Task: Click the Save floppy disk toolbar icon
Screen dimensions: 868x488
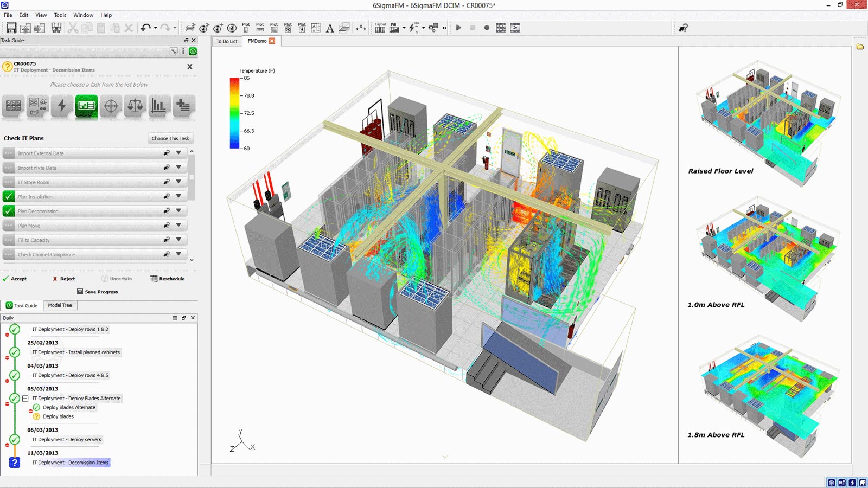Action: tap(11, 28)
